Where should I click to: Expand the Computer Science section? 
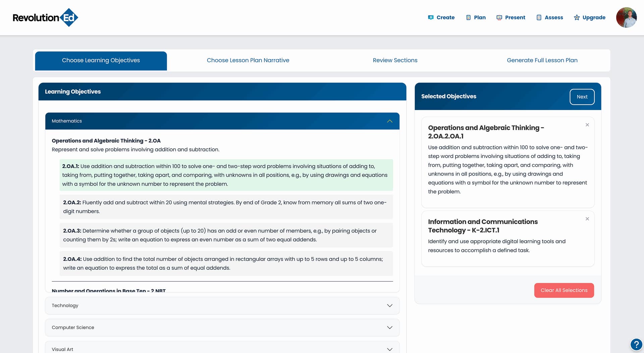point(222,327)
